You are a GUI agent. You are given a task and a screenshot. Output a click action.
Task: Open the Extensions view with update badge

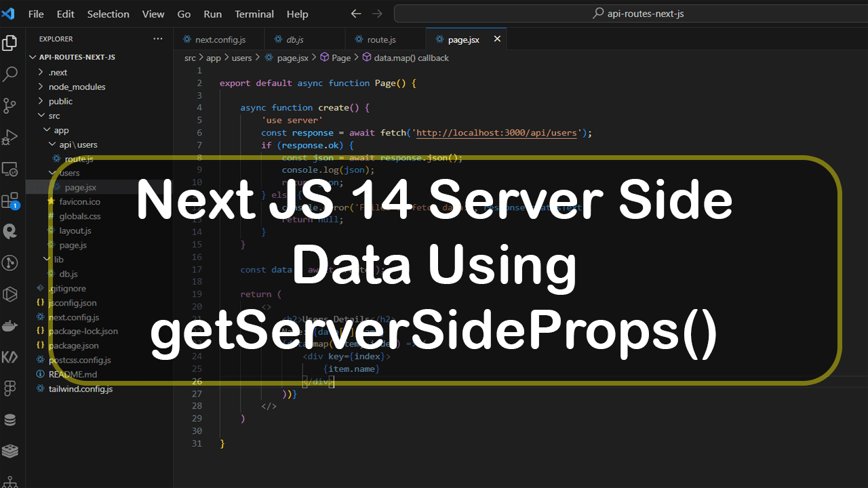point(10,200)
